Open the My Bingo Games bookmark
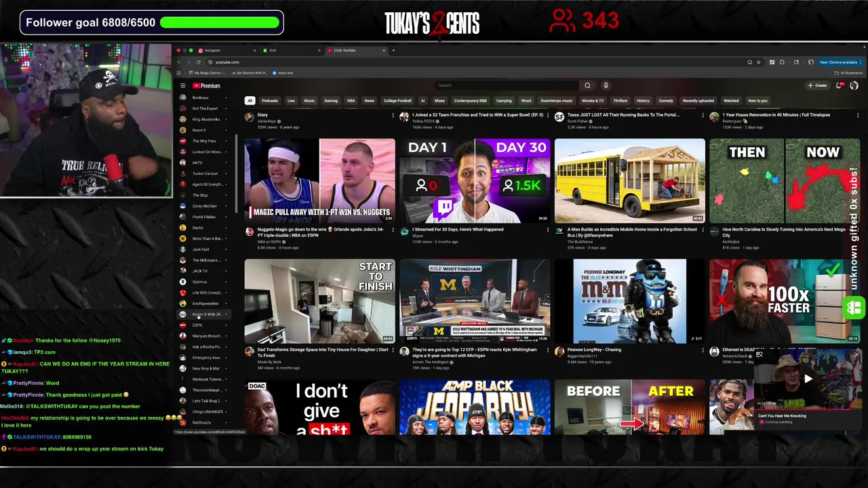 tap(208, 73)
